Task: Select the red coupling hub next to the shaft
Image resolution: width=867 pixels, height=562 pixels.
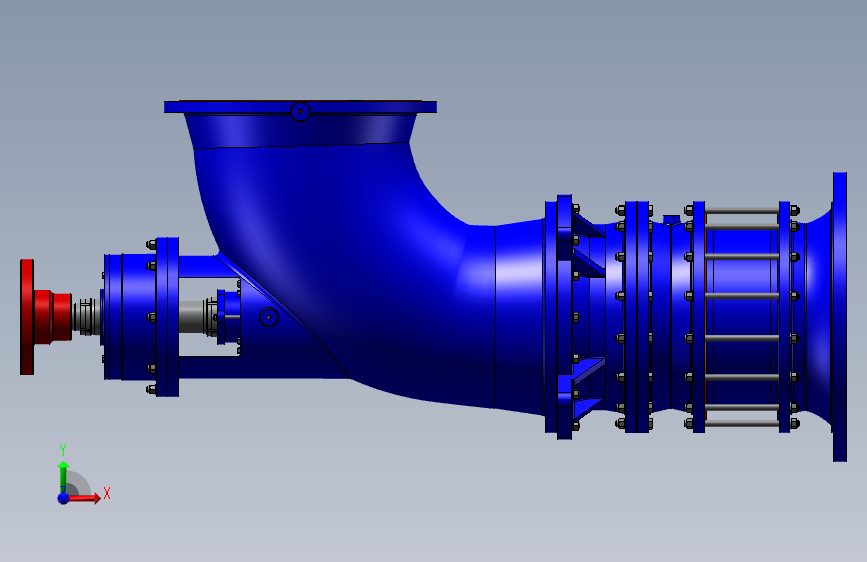Action: point(53,317)
